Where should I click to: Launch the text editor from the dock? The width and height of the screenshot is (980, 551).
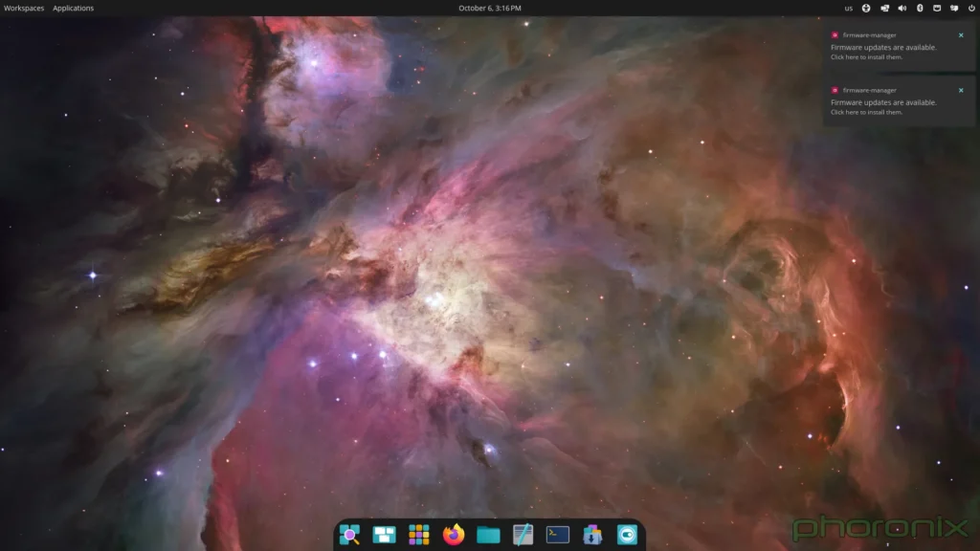pos(523,535)
